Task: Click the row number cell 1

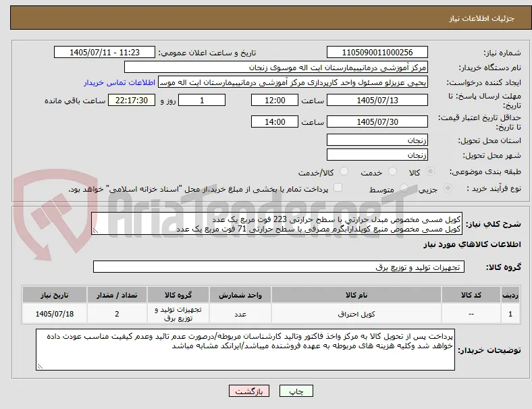Action: pos(510,314)
